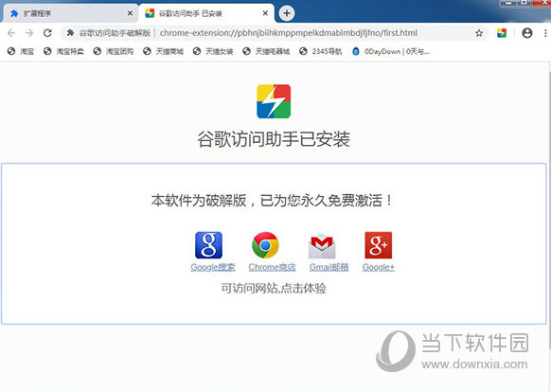Viewport: 551px width, 392px height.
Task: Click the Chrome store icon
Action: click(x=265, y=245)
